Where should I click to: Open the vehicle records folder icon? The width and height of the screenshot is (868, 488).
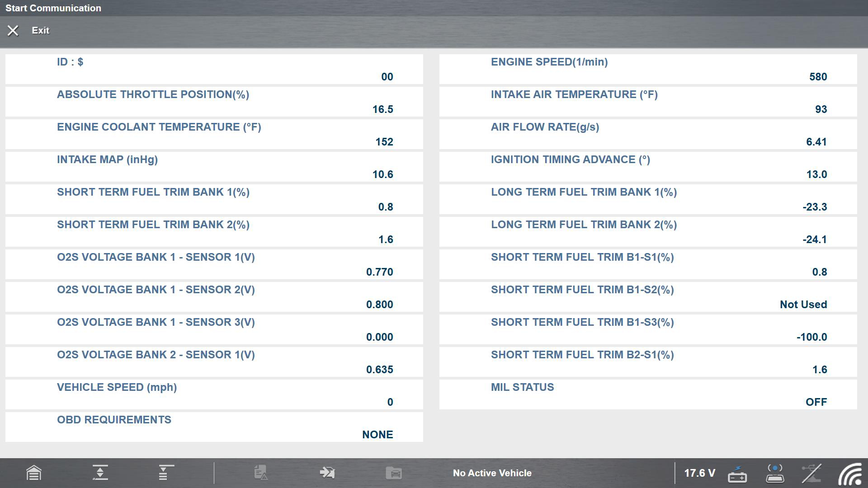(x=393, y=473)
